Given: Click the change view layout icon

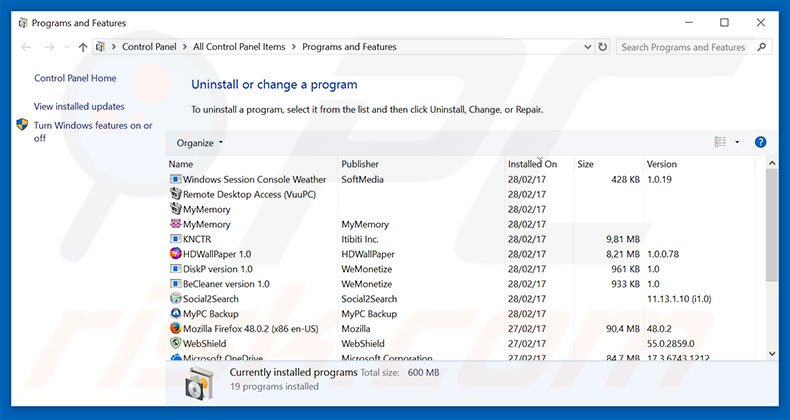Looking at the screenshot, I should 720,143.
